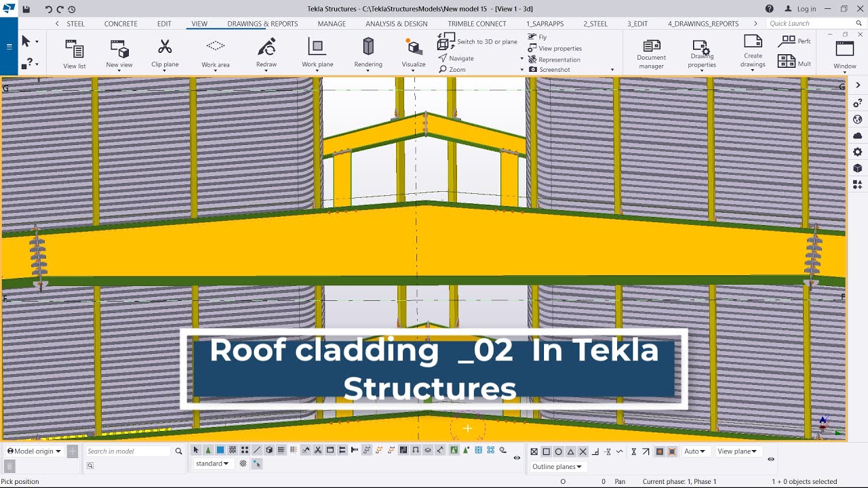Toggle selecting toolbar eye visibility
Viewport: 868px width, 488px height.
(x=517, y=458)
